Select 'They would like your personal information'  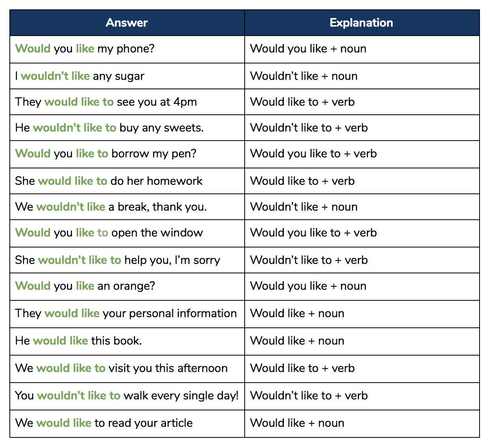(x=127, y=314)
